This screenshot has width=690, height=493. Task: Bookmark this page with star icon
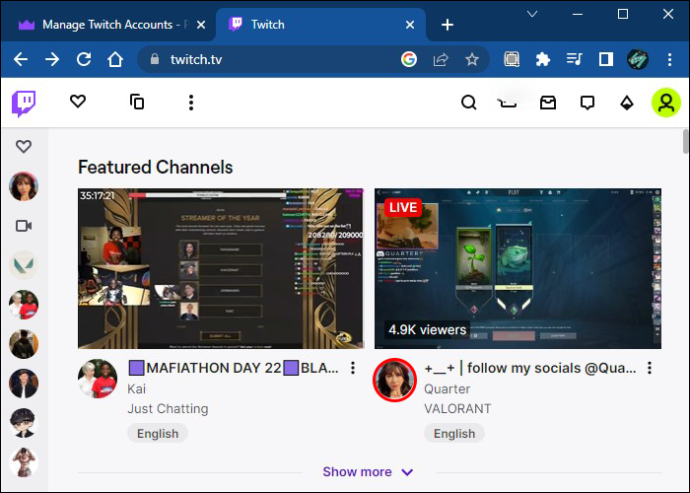(472, 59)
